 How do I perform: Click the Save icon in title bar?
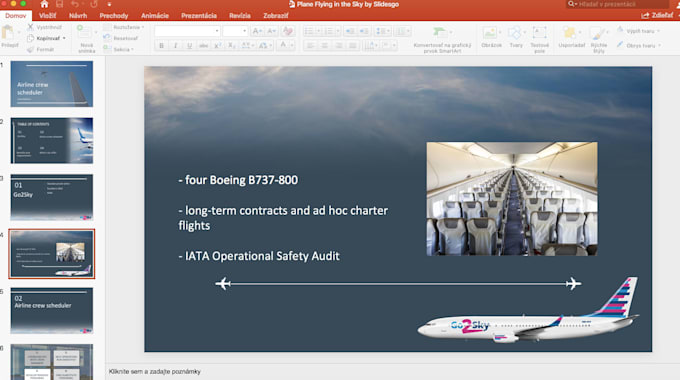pos(59,4)
